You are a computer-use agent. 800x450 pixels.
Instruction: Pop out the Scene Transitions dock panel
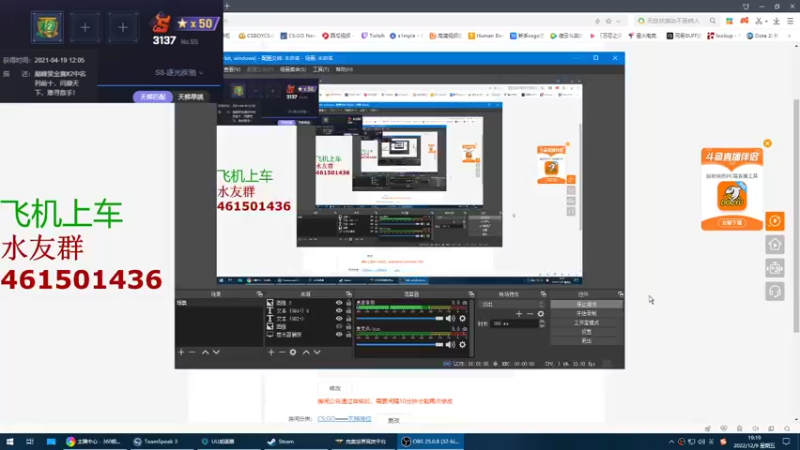pyautogui.click(x=543, y=294)
